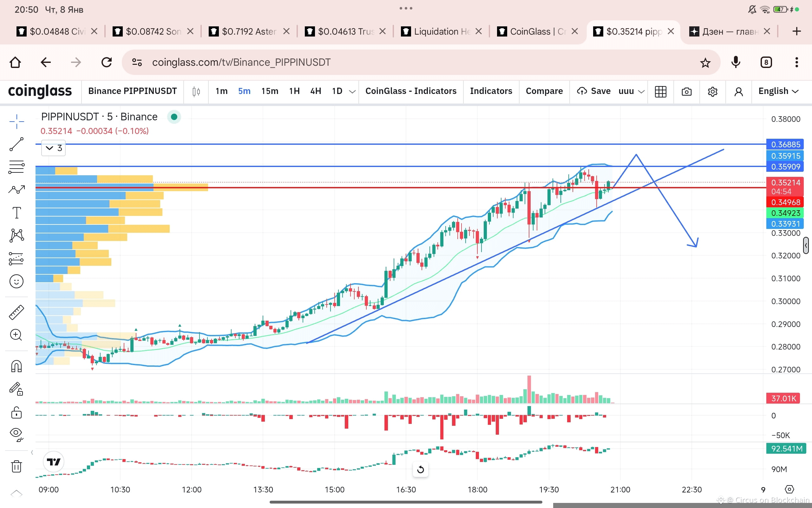Go to the browser home page
This screenshot has width=812, height=508.
point(16,62)
